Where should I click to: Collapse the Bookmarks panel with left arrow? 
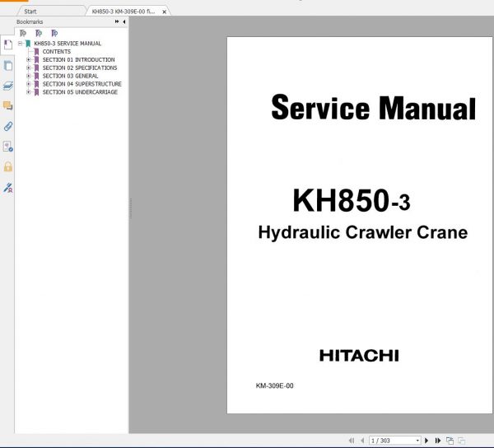click(x=124, y=21)
